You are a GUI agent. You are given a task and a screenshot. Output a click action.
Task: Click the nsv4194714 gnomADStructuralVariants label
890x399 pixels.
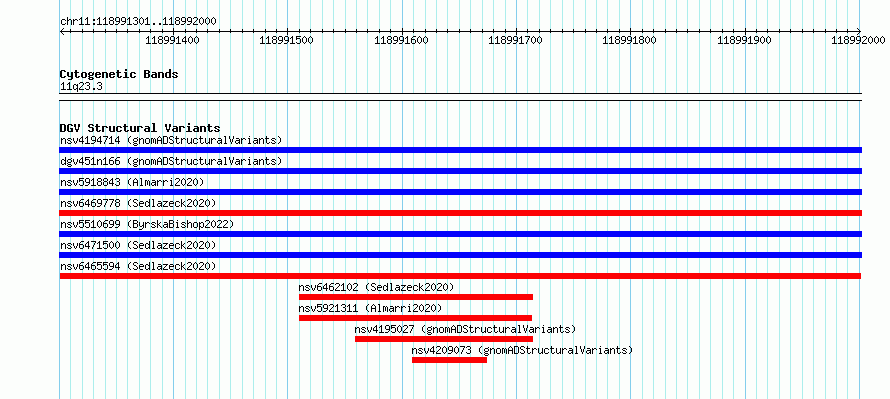[x=171, y=140]
